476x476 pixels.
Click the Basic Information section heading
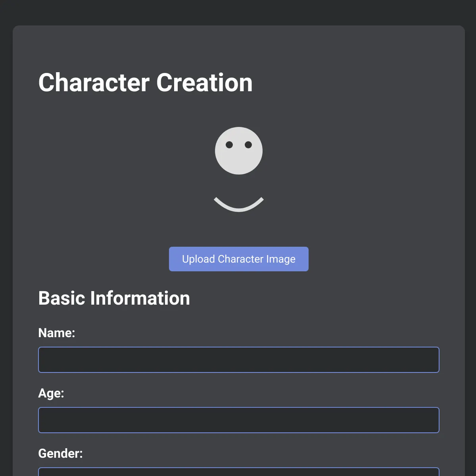114,298
